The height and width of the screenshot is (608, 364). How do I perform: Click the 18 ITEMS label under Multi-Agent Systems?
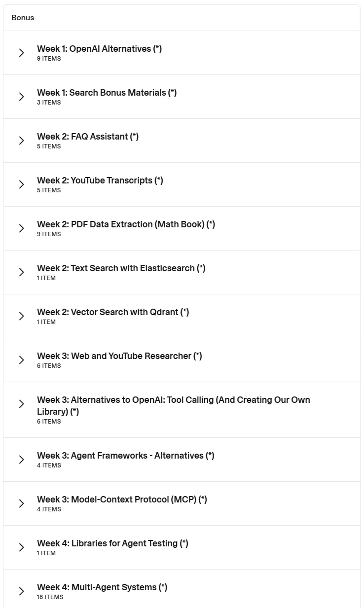[50, 597]
